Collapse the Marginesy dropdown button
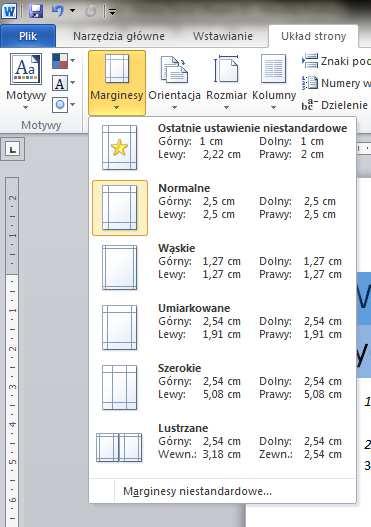This screenshot has height=527, width=371. click(117, 83)
